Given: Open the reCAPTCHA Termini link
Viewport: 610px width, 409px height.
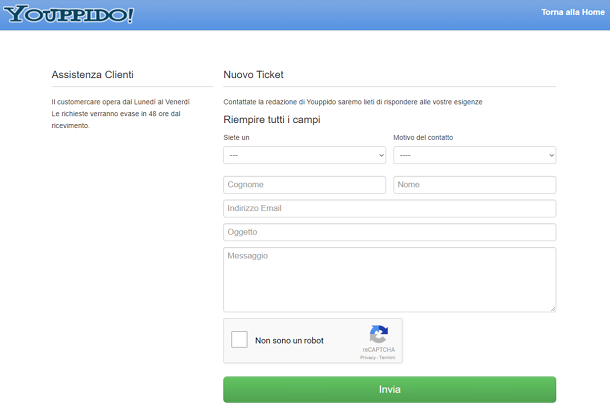Looking at the screenshot, I should tap(387, 358).
